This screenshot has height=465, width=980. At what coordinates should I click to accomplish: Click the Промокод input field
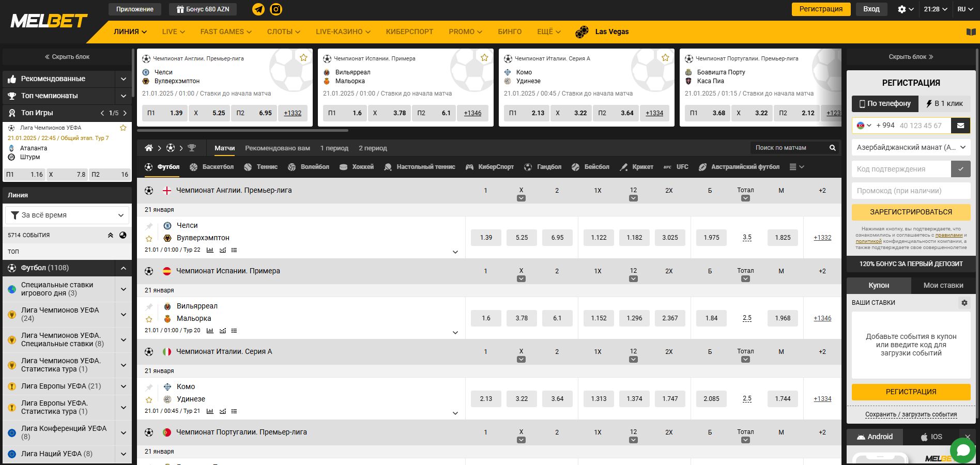[x=911, y=191]
